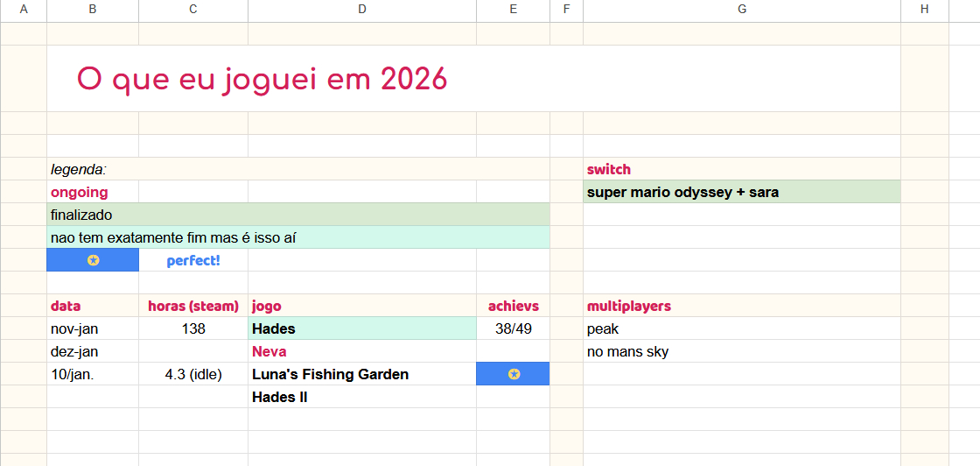
Task: Select the column E header
Action: [513, 10]
